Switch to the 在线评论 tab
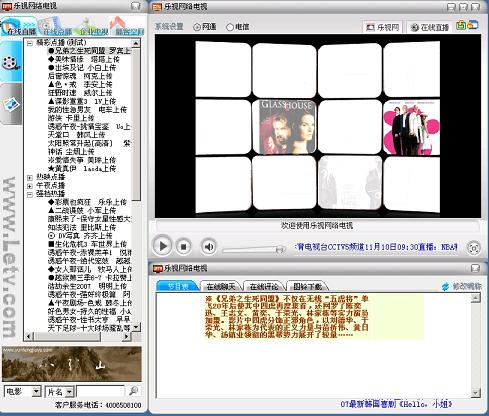Image resolution: width=489 pixels, height=416 pixels. 264,286
